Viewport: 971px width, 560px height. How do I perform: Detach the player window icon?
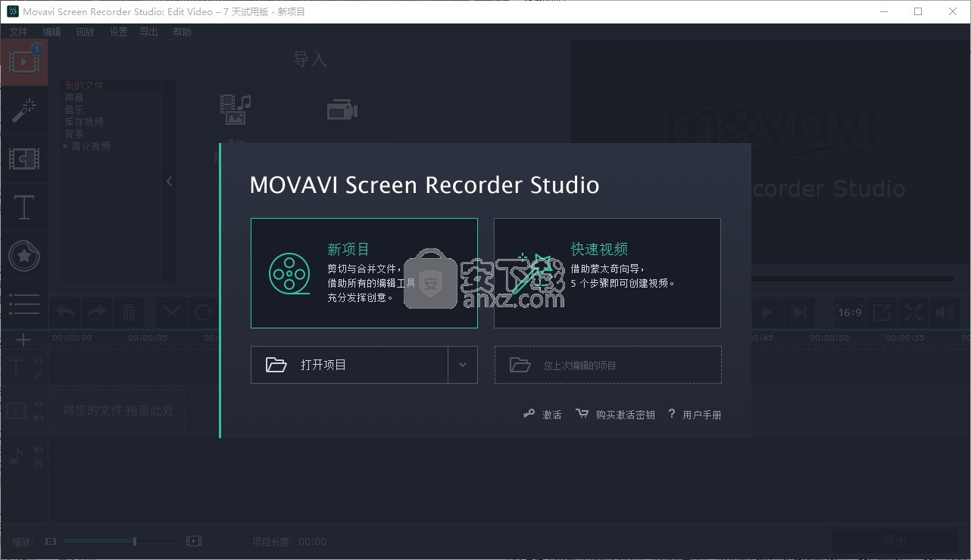(x=882, y=313)
